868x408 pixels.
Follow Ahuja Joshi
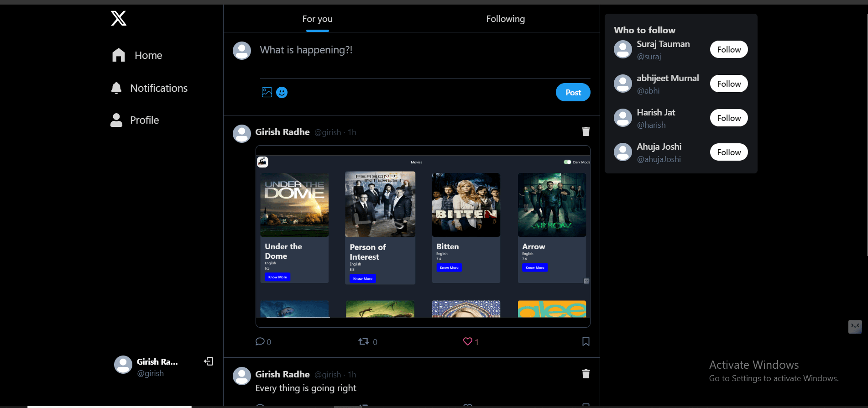tap(729, 152)
